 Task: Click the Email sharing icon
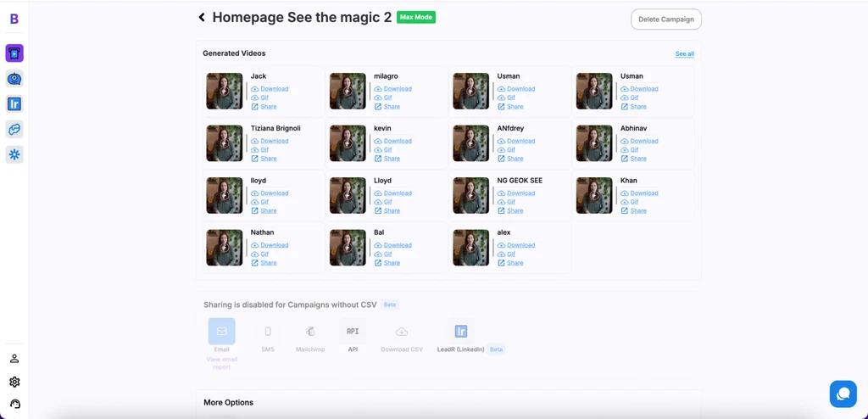tap(221, 332)
